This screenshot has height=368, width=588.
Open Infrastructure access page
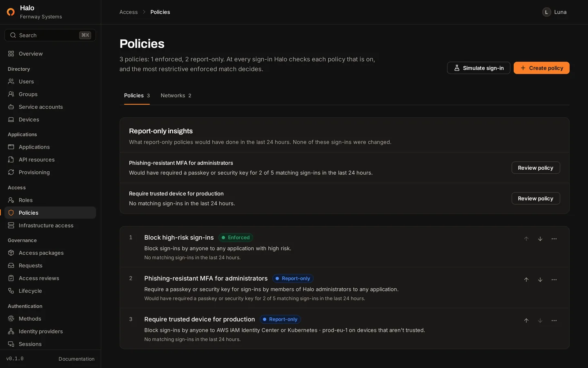50,225
